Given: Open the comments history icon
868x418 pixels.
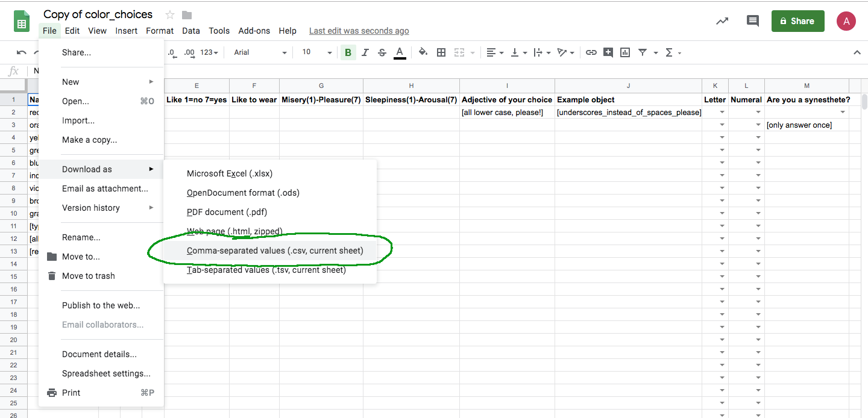Looking at the screenshot, I should pos(752,21).
